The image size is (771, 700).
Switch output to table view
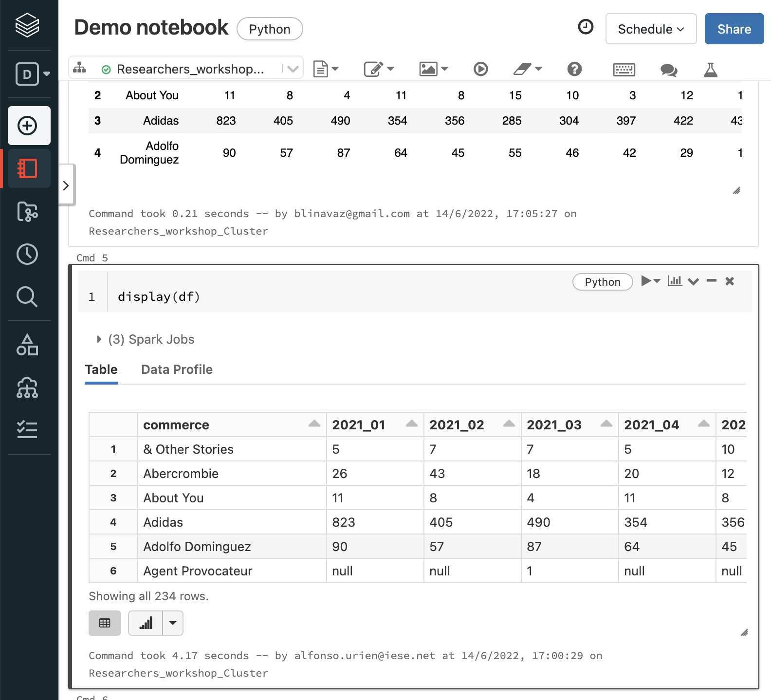point(105,623)
